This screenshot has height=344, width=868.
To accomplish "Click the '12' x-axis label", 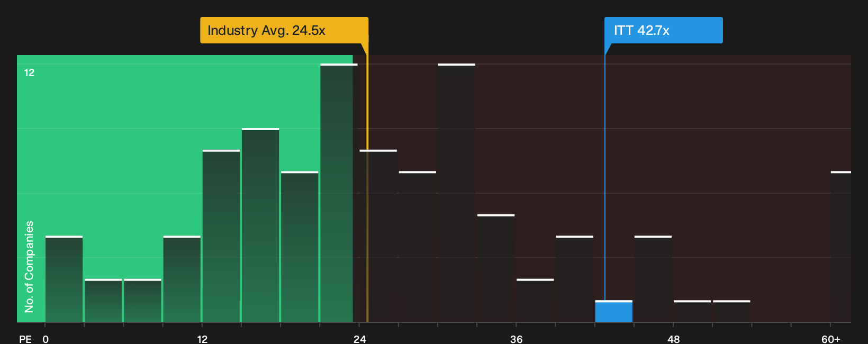I will click(x=202, y=339).
